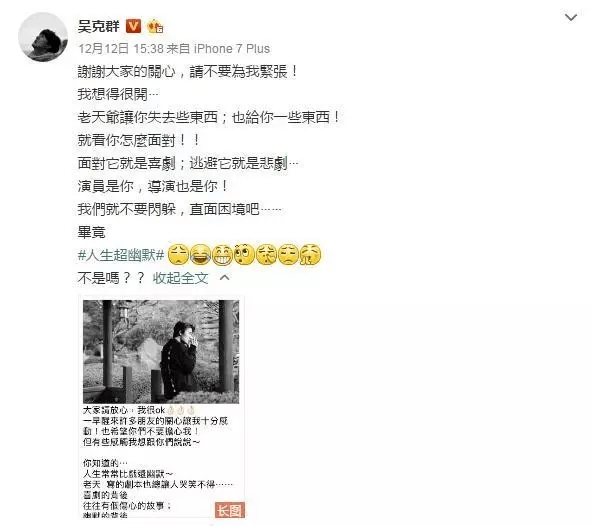Click the grinning teeth emoji
This screenshot has width=593, height=526.
(x=222, y=254)
